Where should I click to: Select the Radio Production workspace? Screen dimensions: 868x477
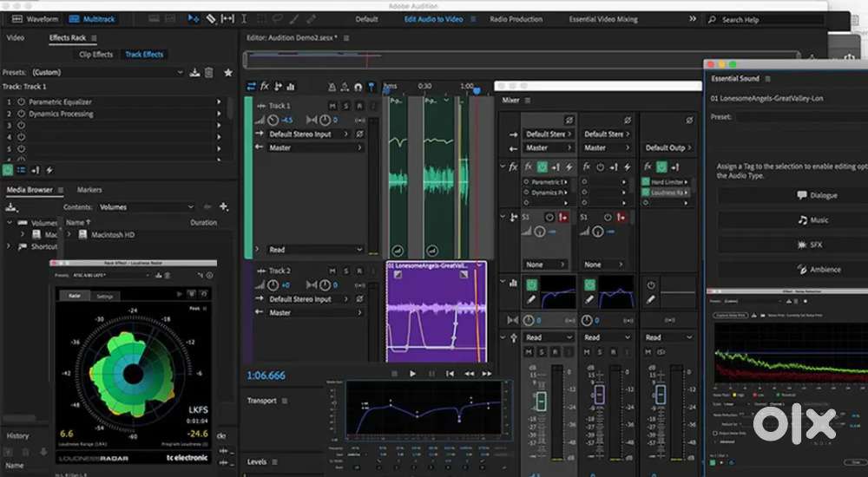pos(516,19)
